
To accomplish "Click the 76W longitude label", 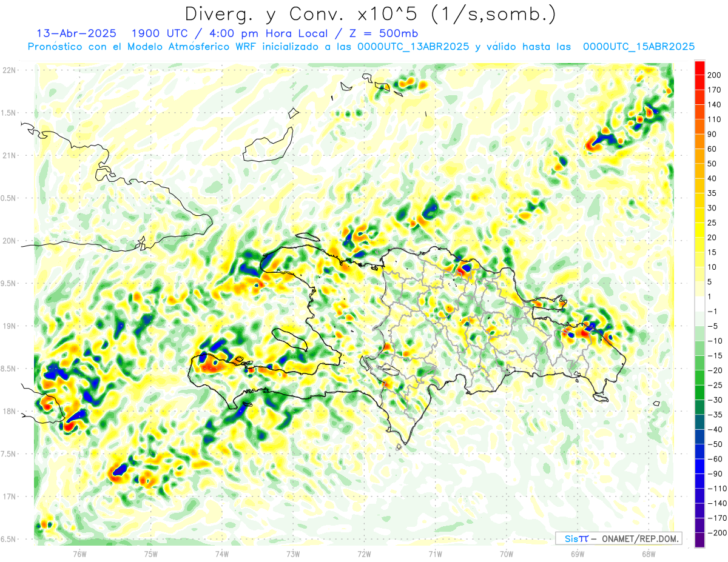I will (x=79, y=554).
